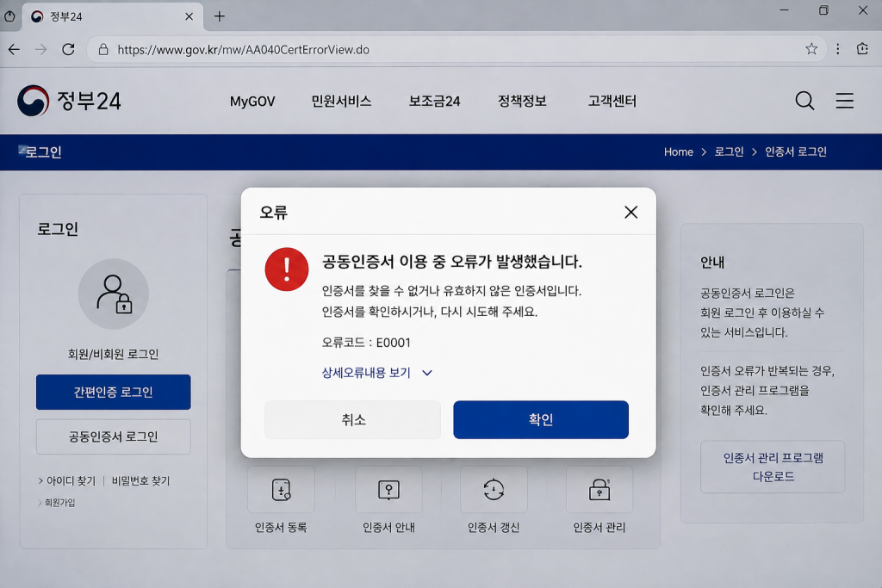This screenshot has height=588, width=882.
Task: Click the address bar URL field
Action: coord(456,49)
